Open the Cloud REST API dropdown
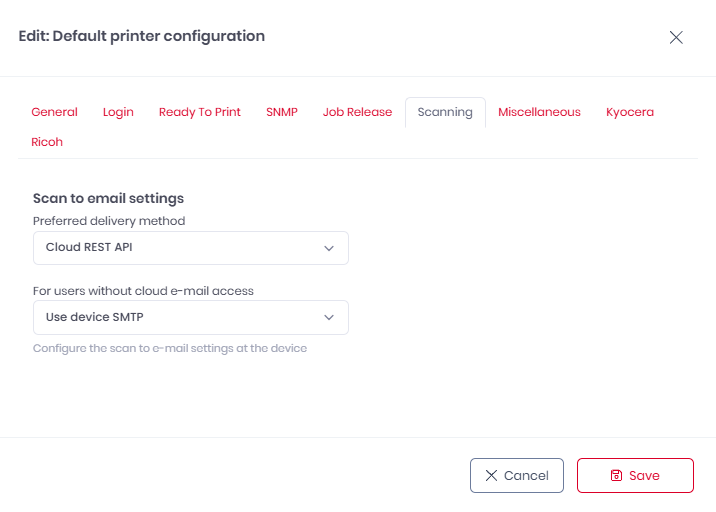Image resolution: width=716 pixels, height=512 pixels. [190, 248]
